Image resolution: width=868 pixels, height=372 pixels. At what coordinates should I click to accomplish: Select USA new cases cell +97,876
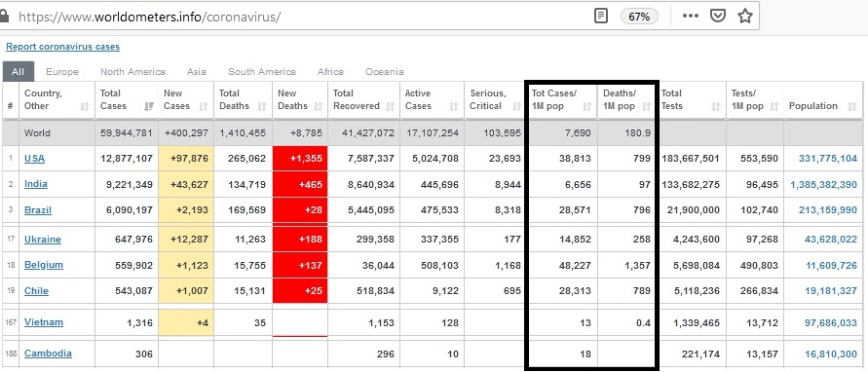click(x=186, y=159)
